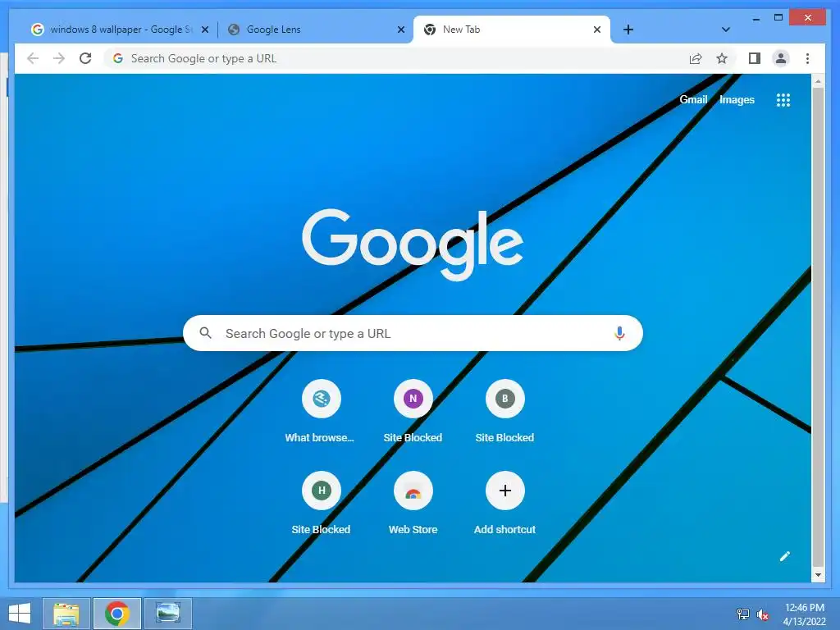The image size is (840, 630).
Task: Open the Web Store shortcut
Action: (413, 491)
